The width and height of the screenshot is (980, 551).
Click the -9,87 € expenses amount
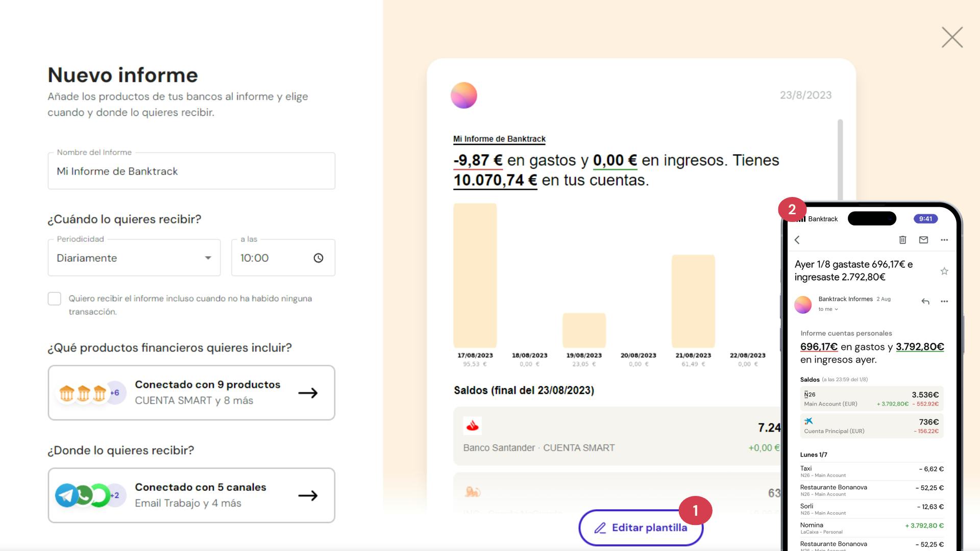478,160
